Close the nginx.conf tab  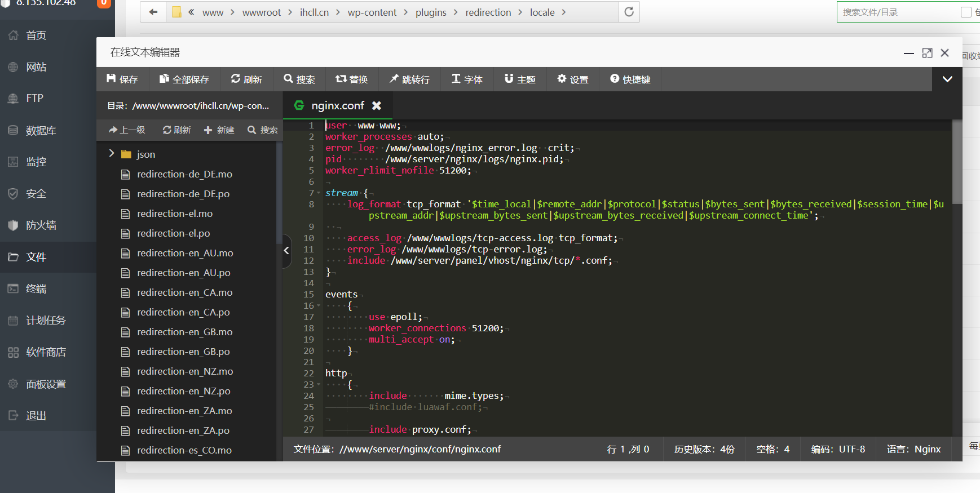tap(377, 105)
